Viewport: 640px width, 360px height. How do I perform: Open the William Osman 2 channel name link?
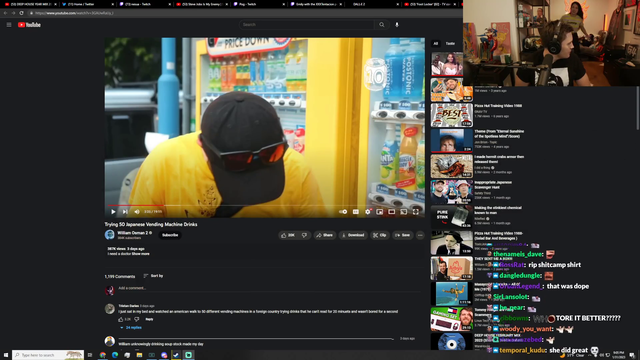point(133,233)
